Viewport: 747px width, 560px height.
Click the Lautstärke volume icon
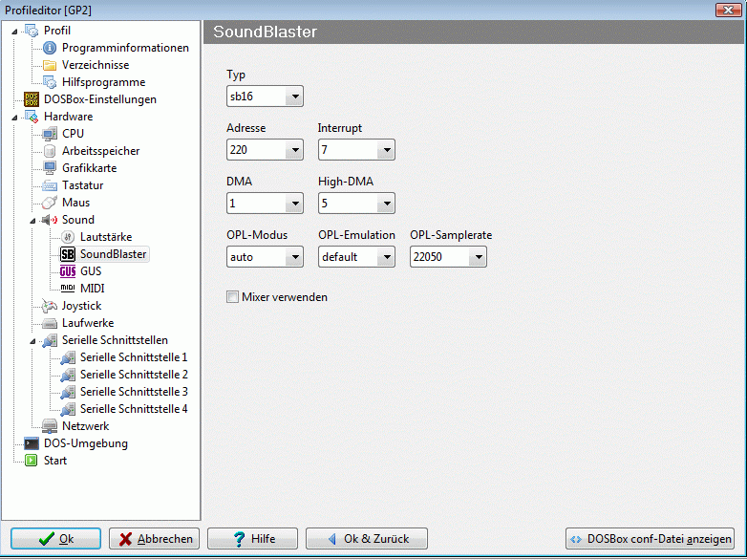68,237
